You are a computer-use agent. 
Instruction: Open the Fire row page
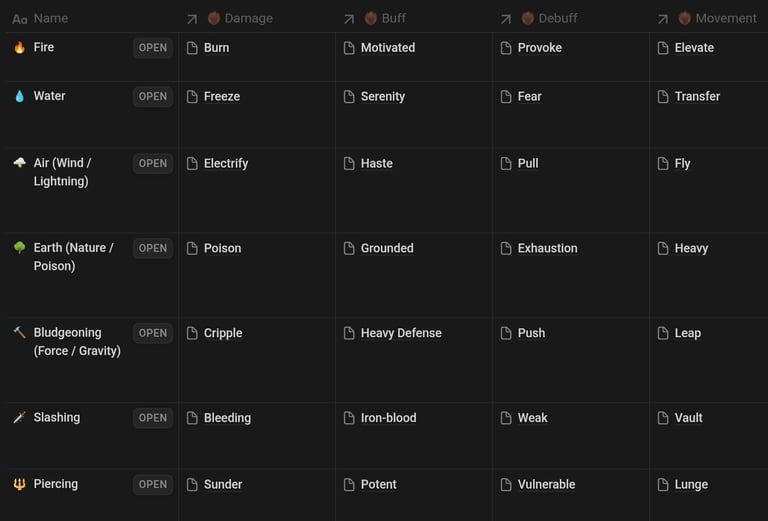pyautogui.click(x=153, y=48)
